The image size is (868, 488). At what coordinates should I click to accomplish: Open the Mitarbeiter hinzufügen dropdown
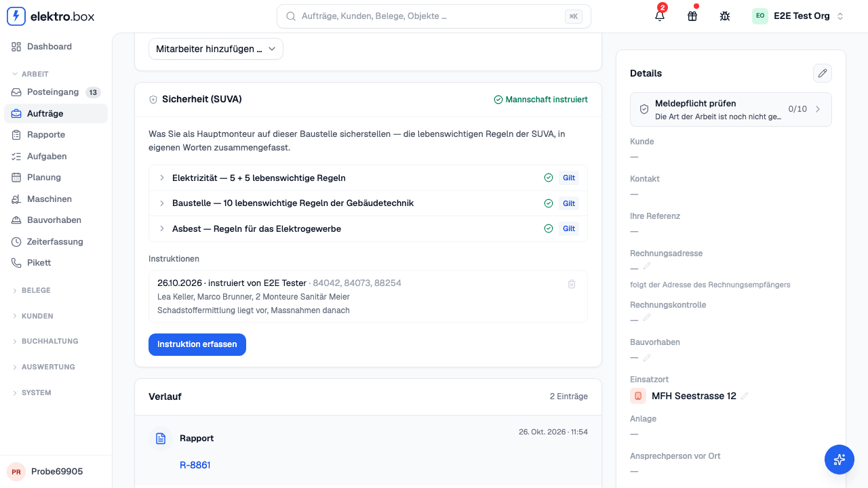coord(216,49)
